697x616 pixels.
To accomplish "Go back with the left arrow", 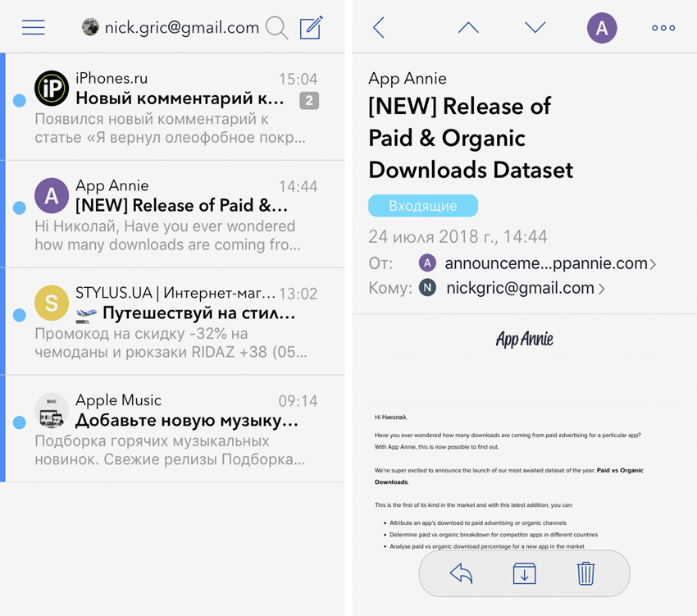I will pyautogui.click(x=378, y=28).
